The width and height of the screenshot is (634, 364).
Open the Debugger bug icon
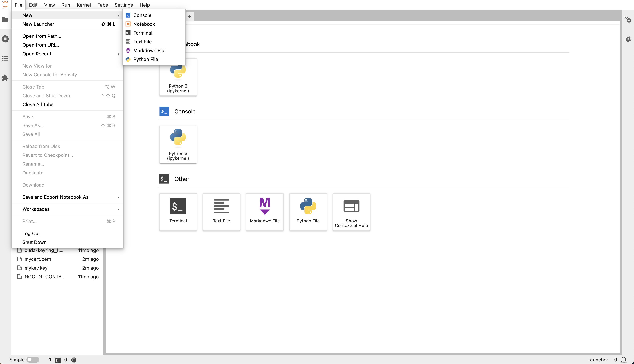pyautogui.click(x=628, y=39)
